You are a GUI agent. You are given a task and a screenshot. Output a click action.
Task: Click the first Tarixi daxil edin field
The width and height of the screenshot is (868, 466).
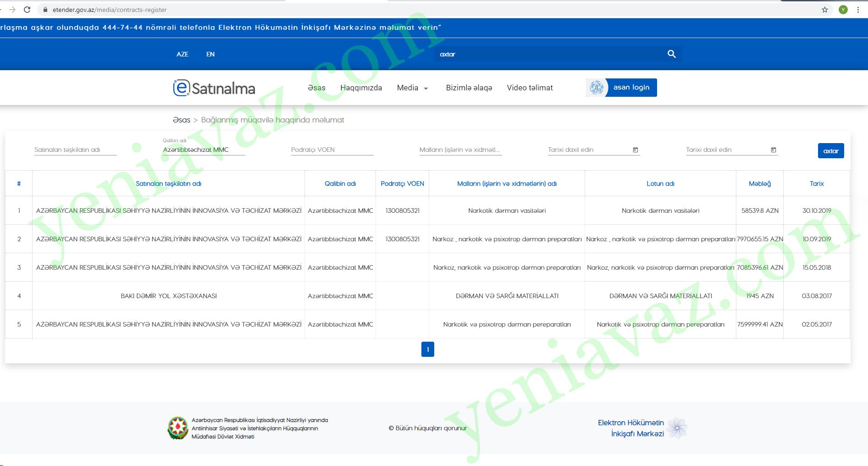(x=589, y=150)
